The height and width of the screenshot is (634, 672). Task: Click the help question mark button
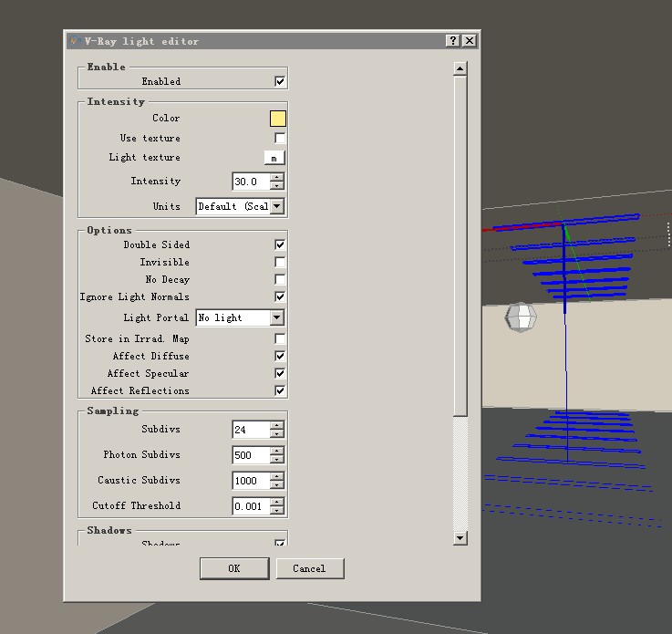click(452, 41)
